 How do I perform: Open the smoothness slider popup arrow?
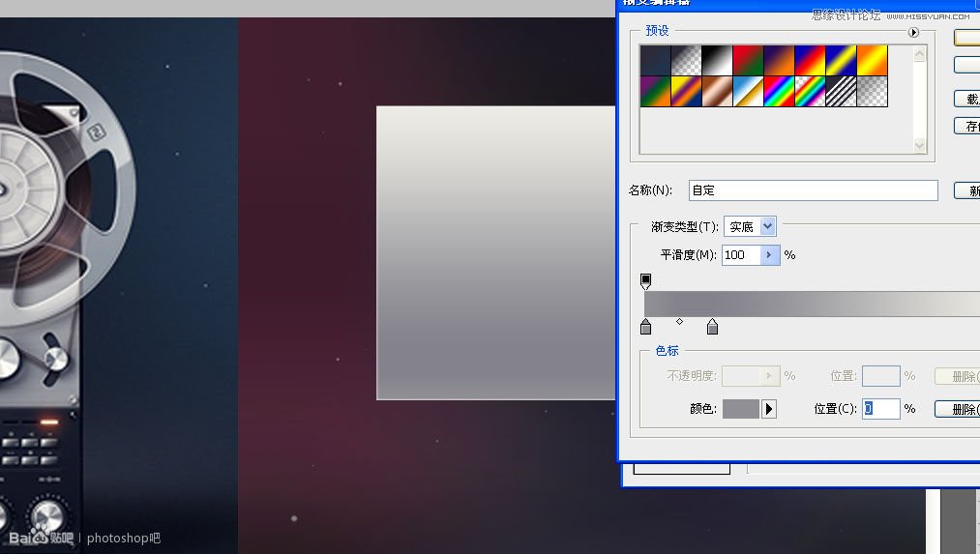pyautogui.click(x=770, y=255)
